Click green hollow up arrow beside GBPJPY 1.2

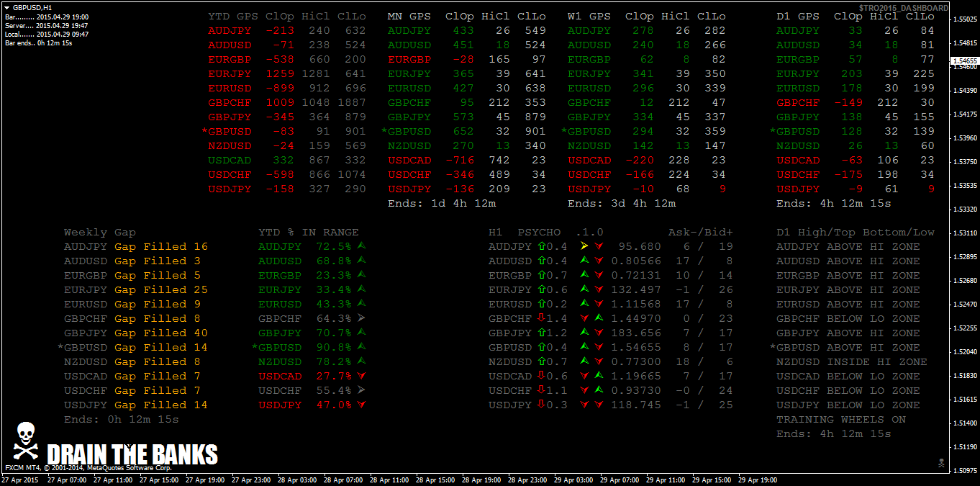pyautogui.click(x=541, y=333)
